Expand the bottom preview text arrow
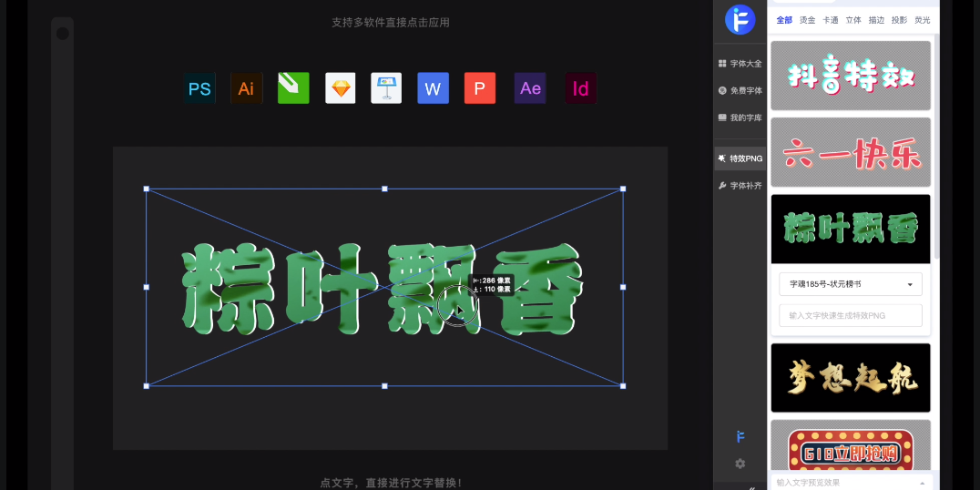Screen dimensions: 980x490 [923, 483]
